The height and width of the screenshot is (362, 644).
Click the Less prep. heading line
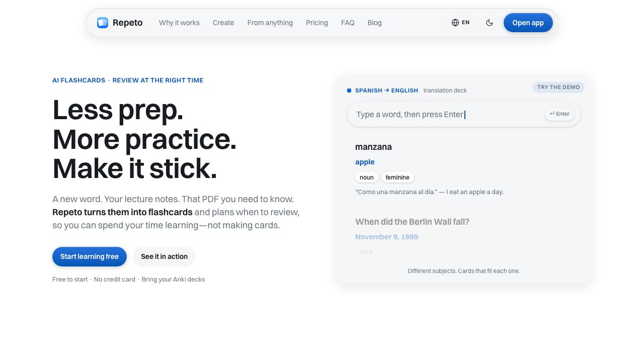point(118,110)
